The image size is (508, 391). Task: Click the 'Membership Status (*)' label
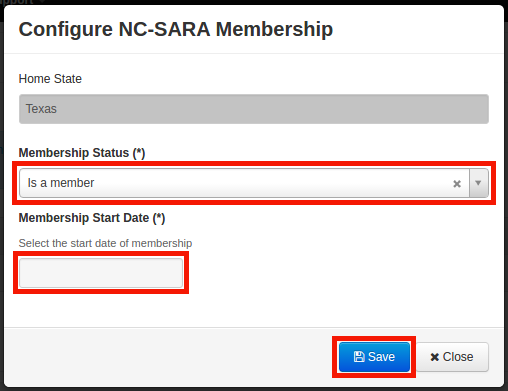click(82, 153)
